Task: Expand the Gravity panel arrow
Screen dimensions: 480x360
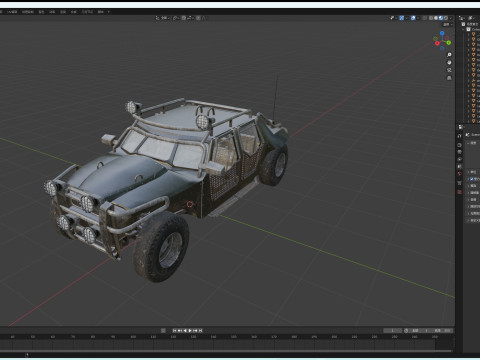Action: (468, 179)
